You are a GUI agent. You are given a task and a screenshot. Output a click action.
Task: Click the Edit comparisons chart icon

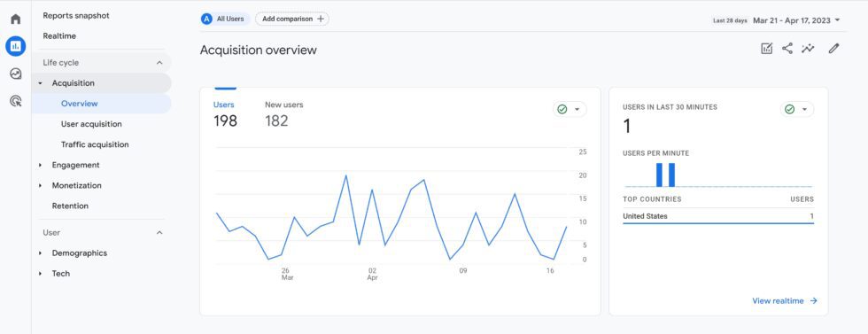pos(767,49)
